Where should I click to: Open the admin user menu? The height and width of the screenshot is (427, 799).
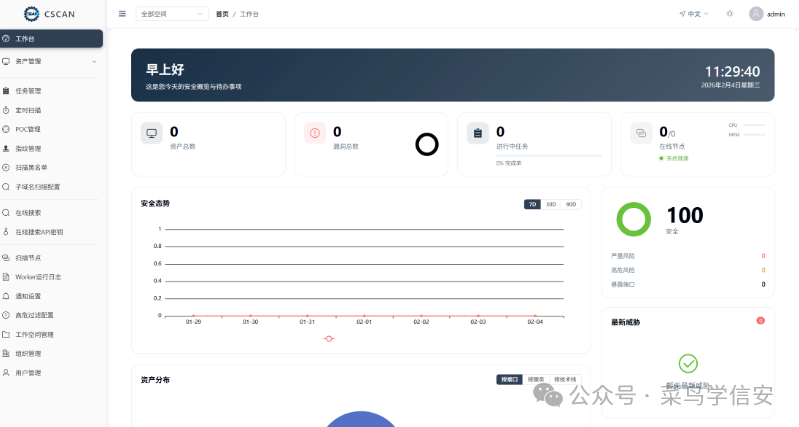pos(767,14)
